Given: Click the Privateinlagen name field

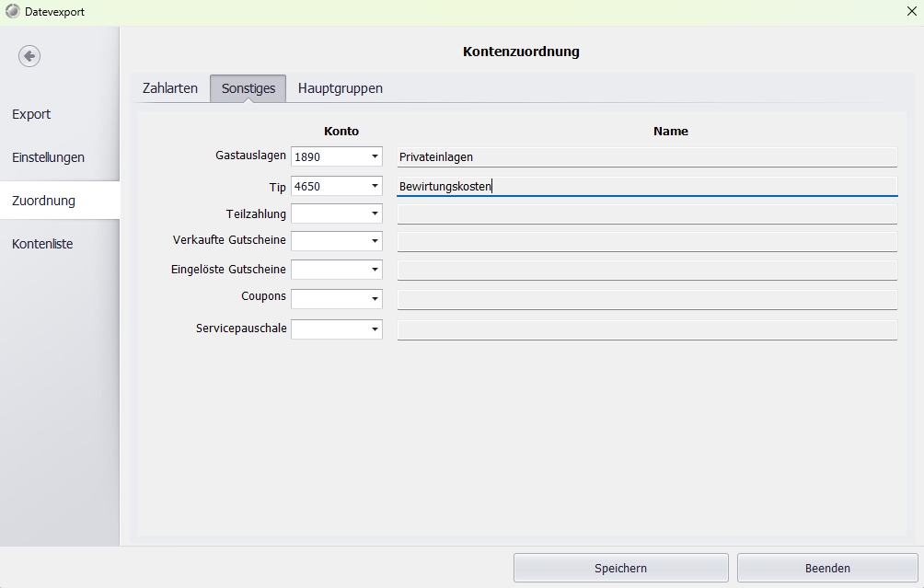Looking at the screenshot, I should 646,157.
